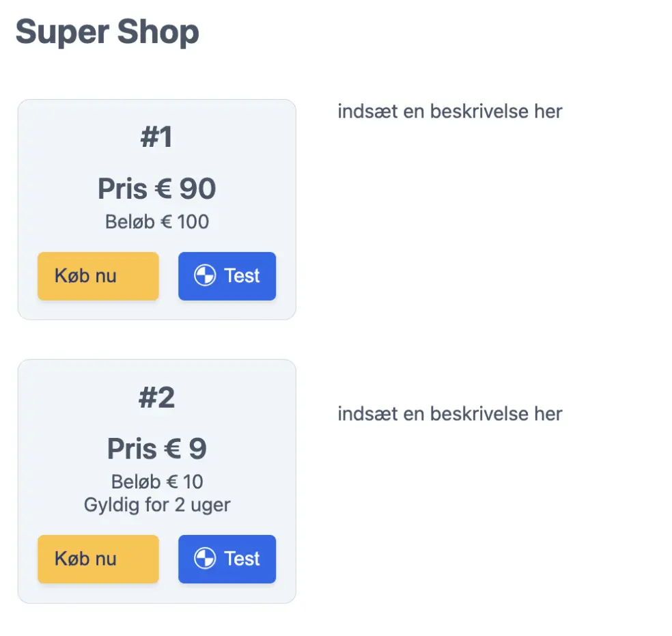Image resolution: width=672 pixels, height=636 pixels.
Task: Click the Test button for product #1
Action: 227,276
